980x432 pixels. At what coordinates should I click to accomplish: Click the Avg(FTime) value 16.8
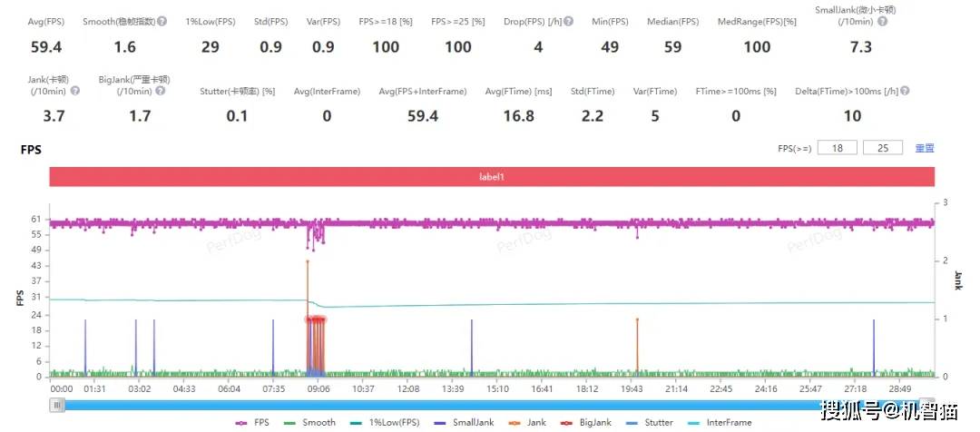[519, 115]
